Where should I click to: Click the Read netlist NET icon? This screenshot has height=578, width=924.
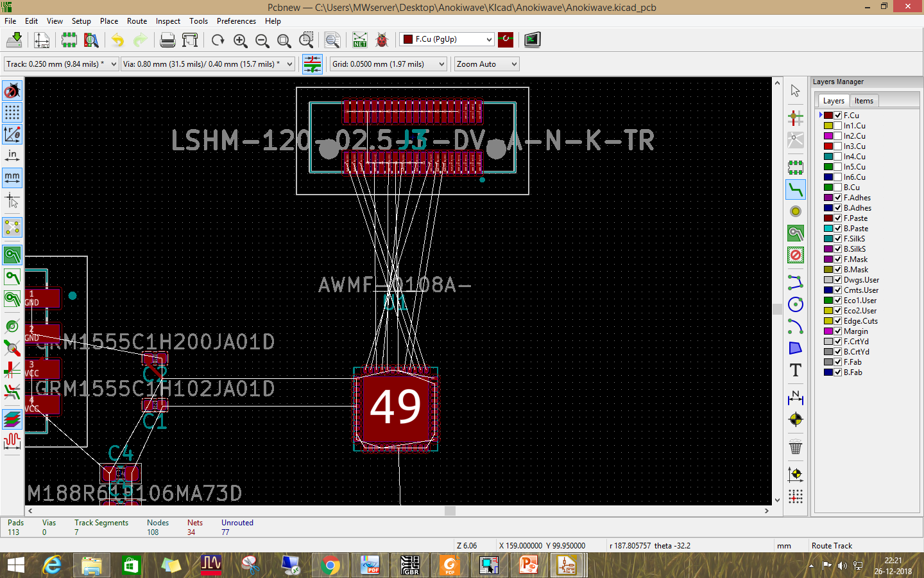pos(360,40)
